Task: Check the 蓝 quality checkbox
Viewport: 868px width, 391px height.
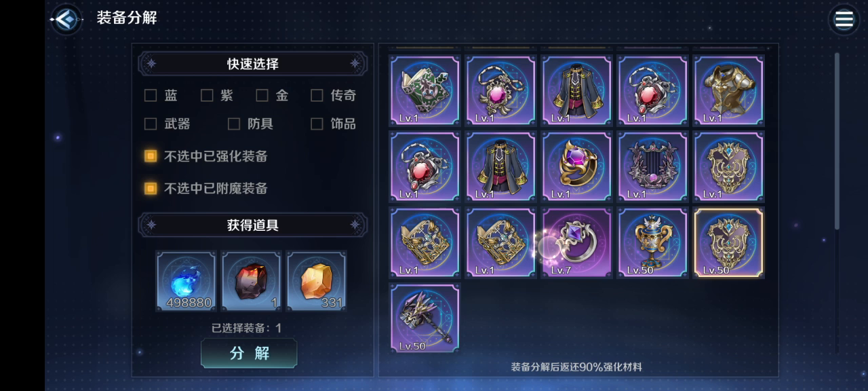Action: (x=151, y=96)
